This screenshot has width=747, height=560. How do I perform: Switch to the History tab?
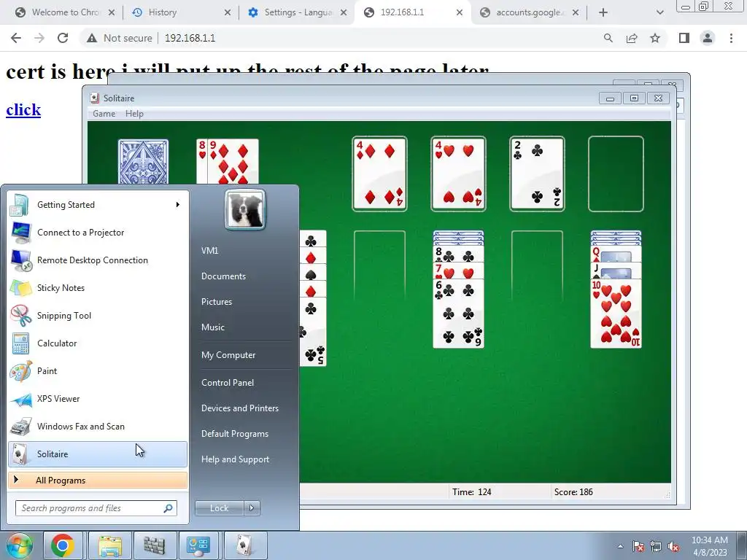pyautogui.click(x=179, y=12)
